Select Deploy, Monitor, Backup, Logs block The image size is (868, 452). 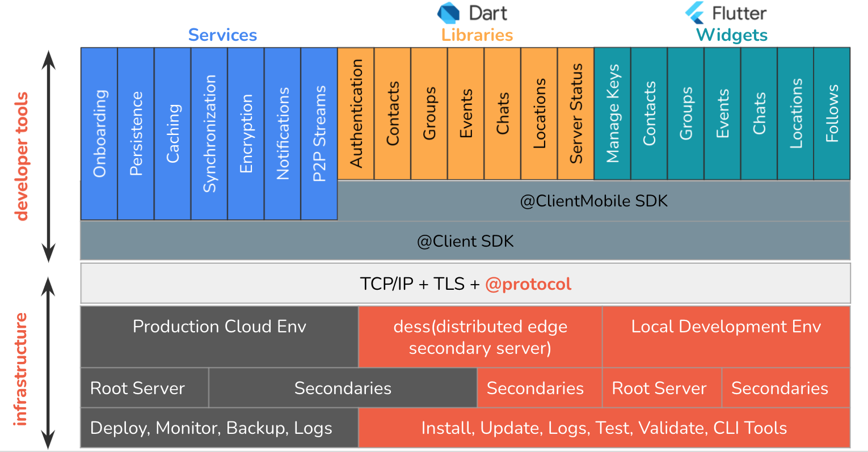220,428
